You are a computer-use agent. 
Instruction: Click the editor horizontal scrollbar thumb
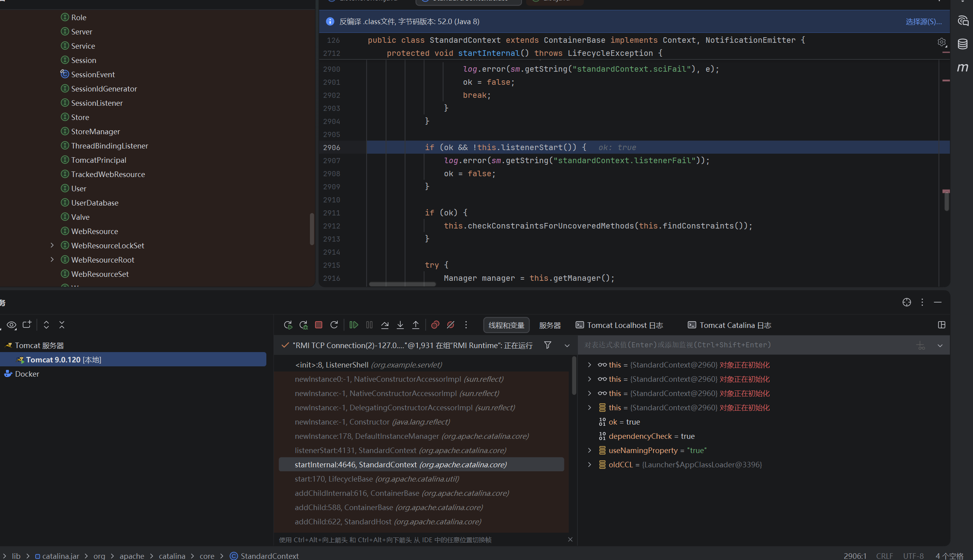(402, 284)
